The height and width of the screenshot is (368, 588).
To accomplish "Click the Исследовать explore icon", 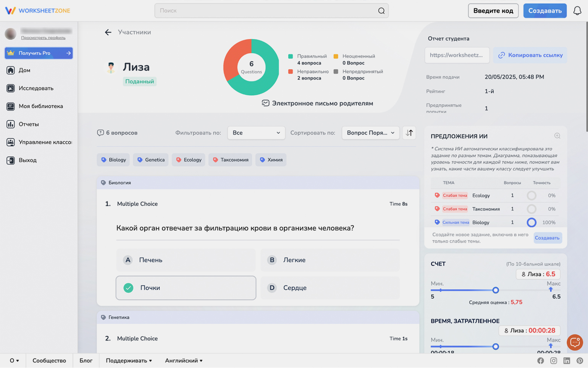I will (x=11, y=88).
